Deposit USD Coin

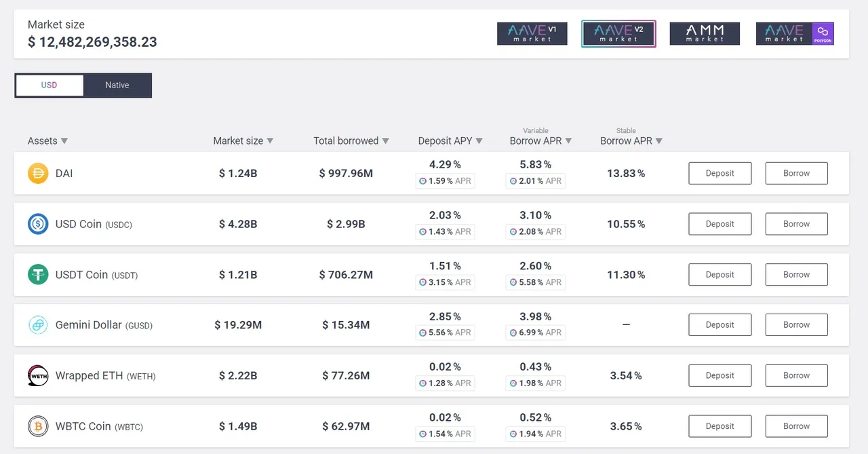click(720, 224)
